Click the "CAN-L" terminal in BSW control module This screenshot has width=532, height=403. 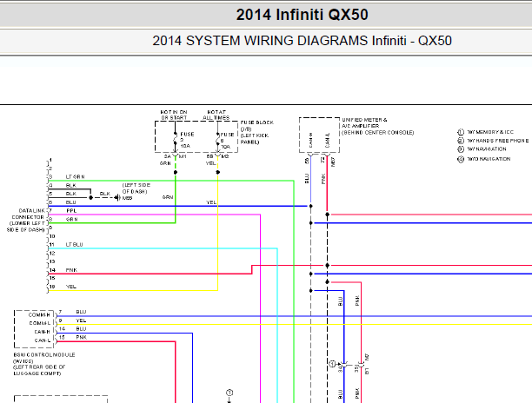click(43, 340)
